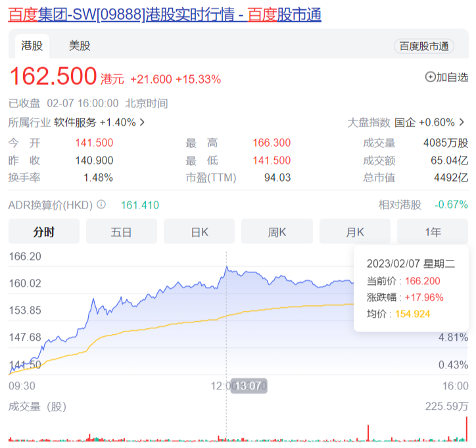Expand the 软件服务 industry chevron
This screenshot has height=448, width=476.
(143, 122)
